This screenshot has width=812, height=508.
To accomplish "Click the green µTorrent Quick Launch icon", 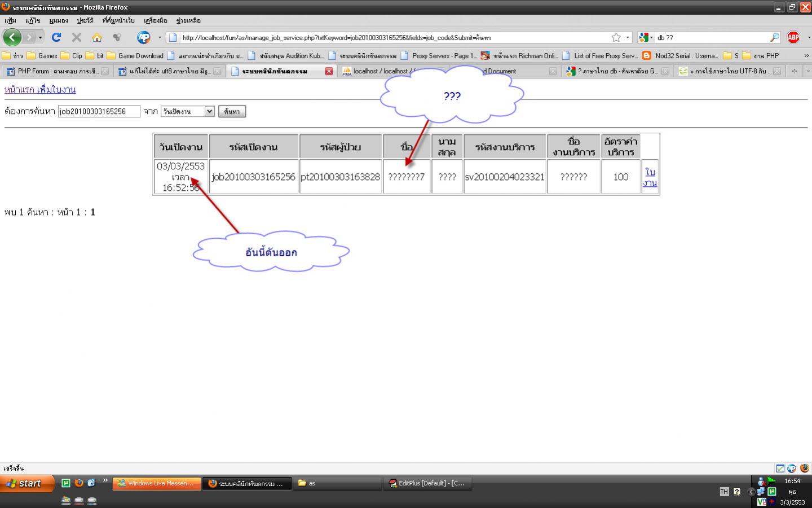I will 66,483.
